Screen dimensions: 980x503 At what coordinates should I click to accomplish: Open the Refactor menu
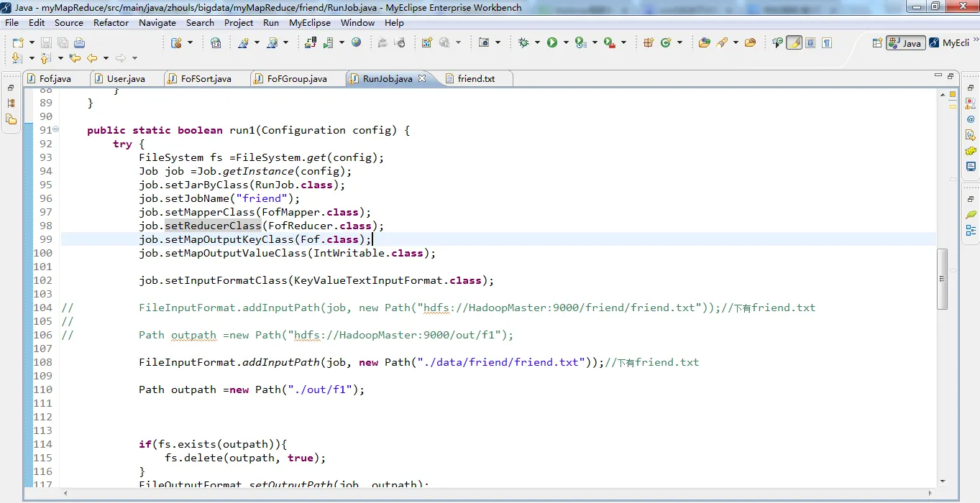point(111,22)
